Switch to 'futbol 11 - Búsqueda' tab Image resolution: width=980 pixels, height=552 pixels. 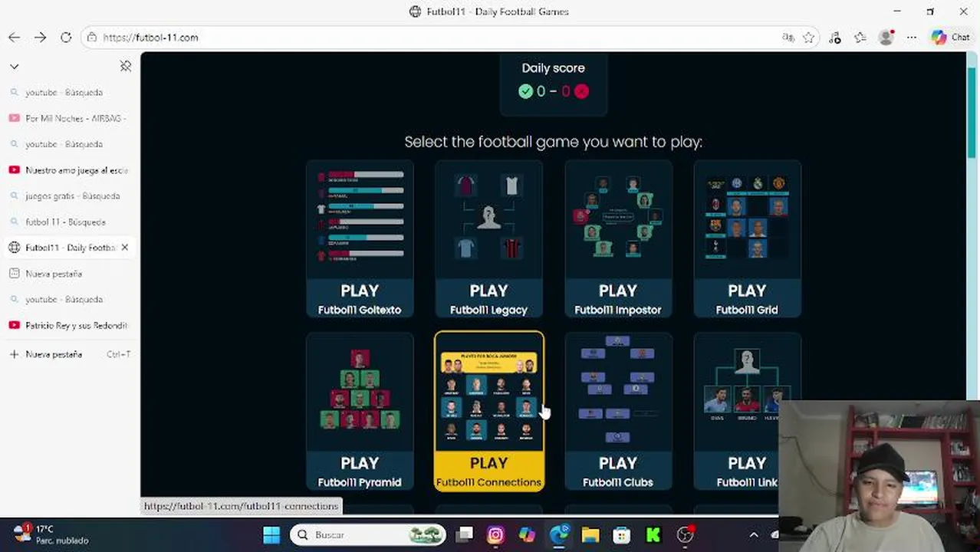click(70, 222)
